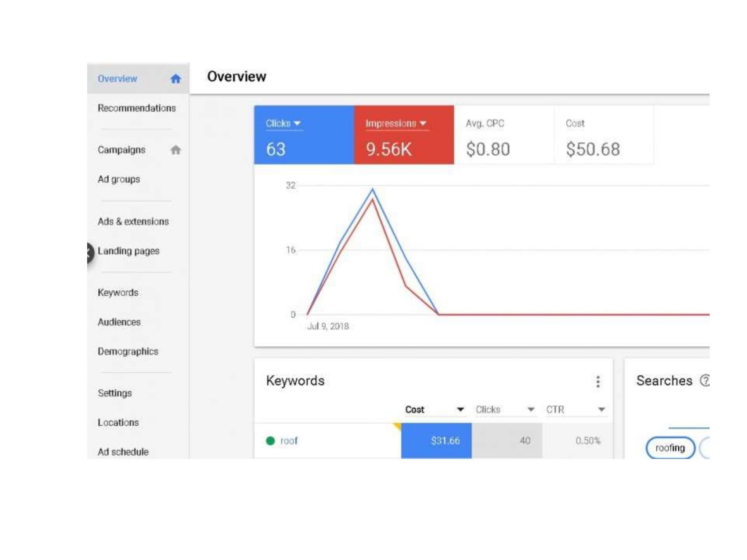Viewport: 747px width, 560px height.
Task: Expand the Impressions metric dropdown
Action: coord(423,123)
